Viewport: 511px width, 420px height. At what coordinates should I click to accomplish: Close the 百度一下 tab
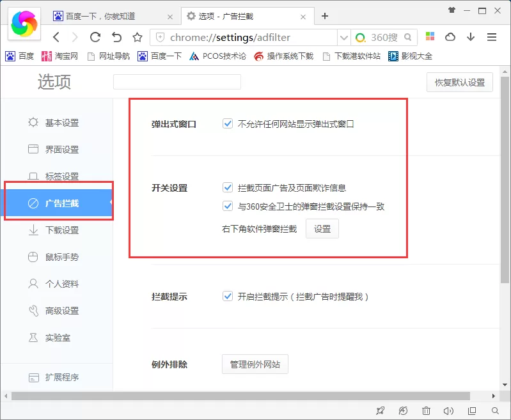169,17
